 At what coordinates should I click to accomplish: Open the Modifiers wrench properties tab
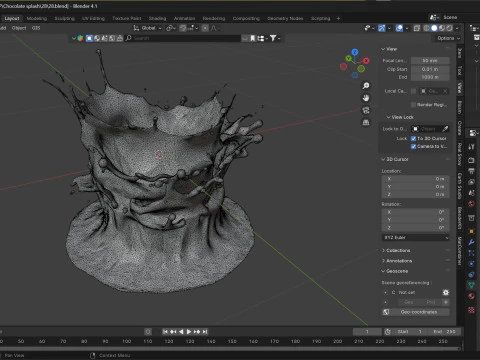[471, 242]
